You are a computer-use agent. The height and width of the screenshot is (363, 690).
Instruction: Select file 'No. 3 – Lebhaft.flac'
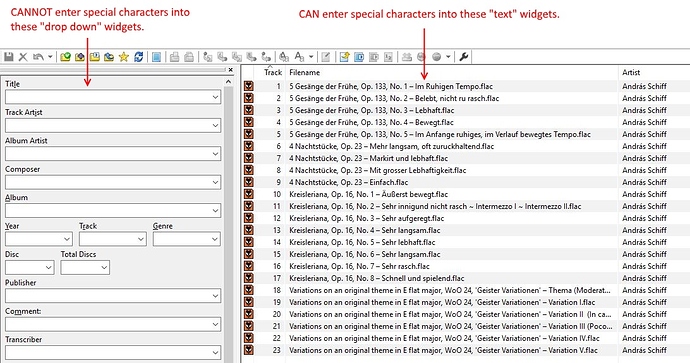tap(371, 110)
